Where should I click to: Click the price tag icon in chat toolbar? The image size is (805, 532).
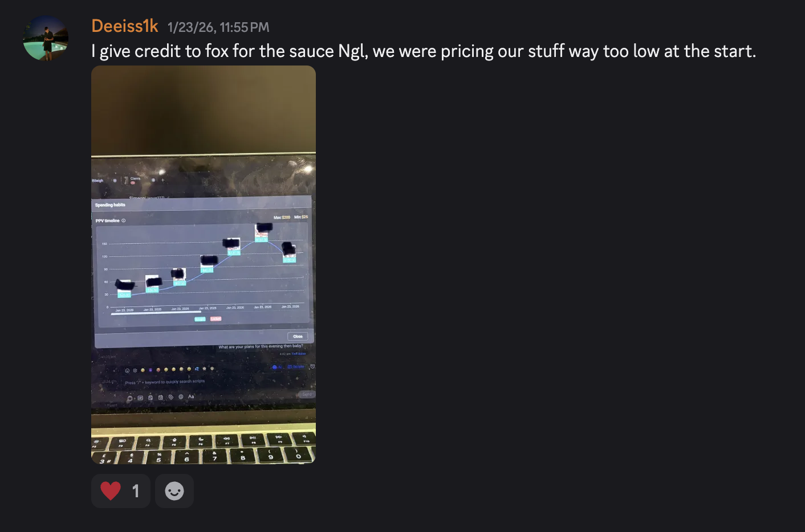coord(170,397)
